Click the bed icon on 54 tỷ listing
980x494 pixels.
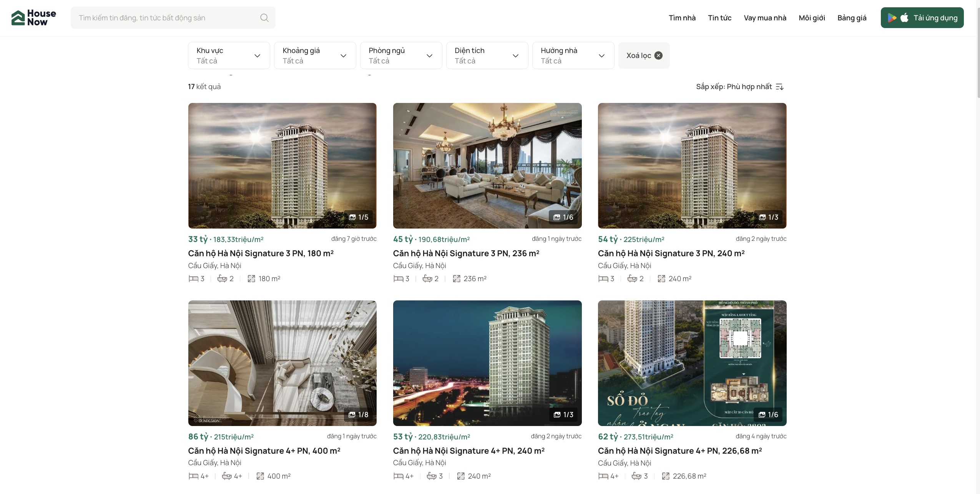(x=603, y=278)
